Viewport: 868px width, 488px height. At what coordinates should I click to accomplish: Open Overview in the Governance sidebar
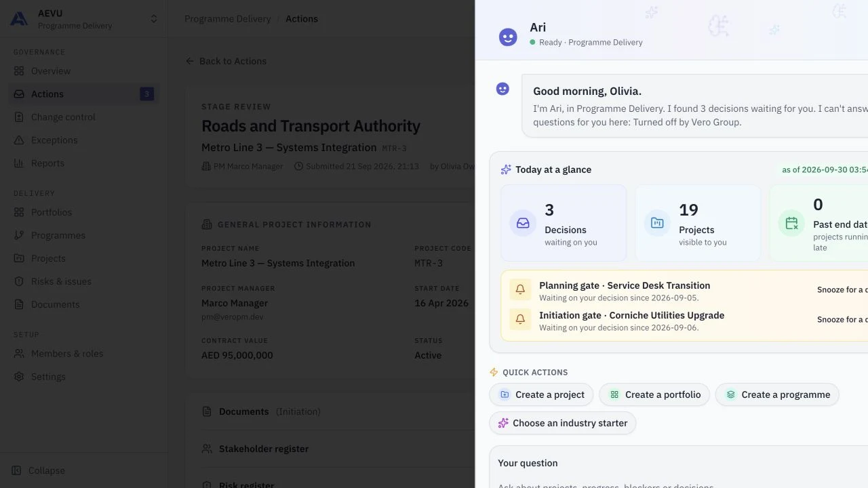point(84,71)
